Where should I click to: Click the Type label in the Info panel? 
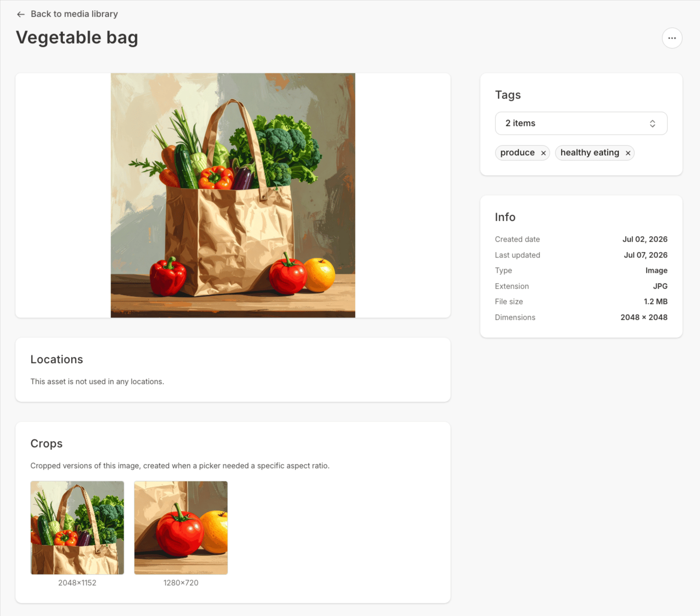(x=503, y=270)
